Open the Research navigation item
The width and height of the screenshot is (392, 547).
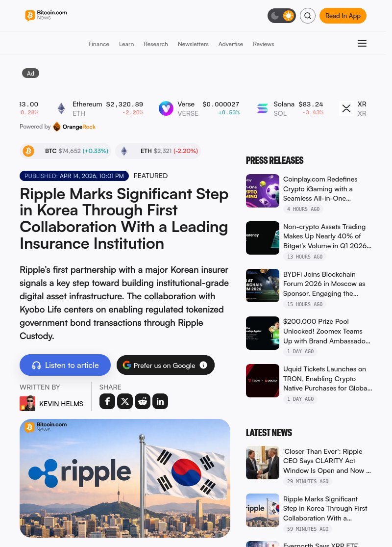(x=156, y=44)
